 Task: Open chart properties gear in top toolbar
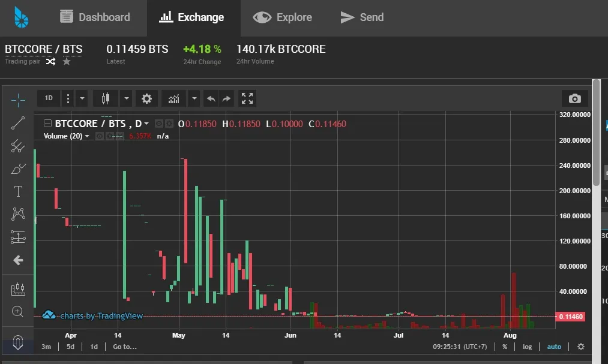[x=146, y=98]
